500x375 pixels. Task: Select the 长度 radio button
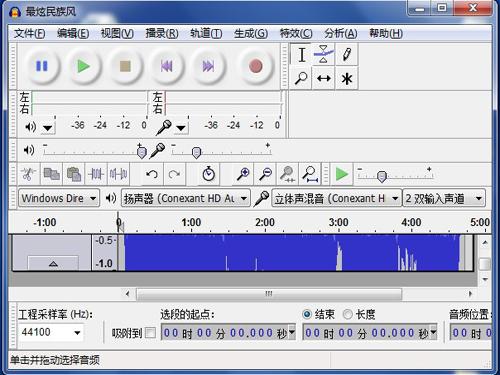tap(348, 314)
